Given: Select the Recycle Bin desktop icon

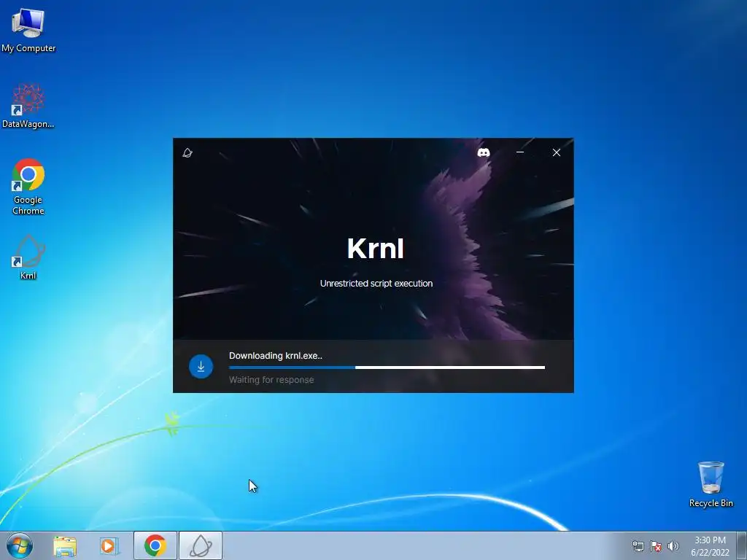Looking at the screenshot, I should click(711, 484).
